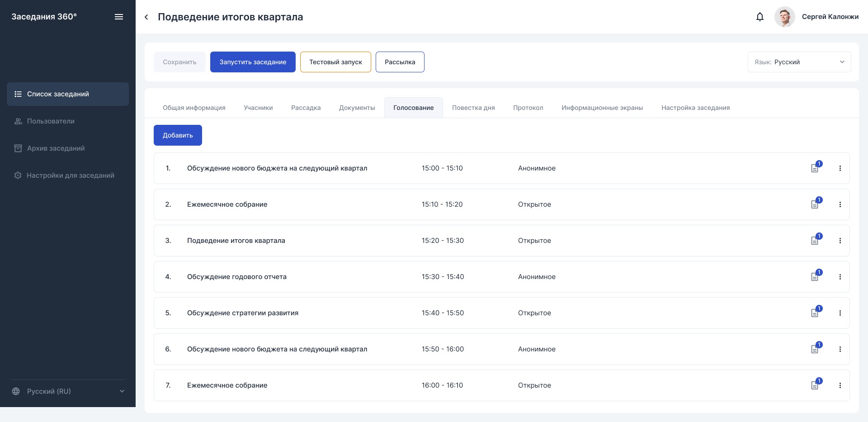868x422 pixels.
Task: Click the Рассылка button
Action: tap(400, 62)
